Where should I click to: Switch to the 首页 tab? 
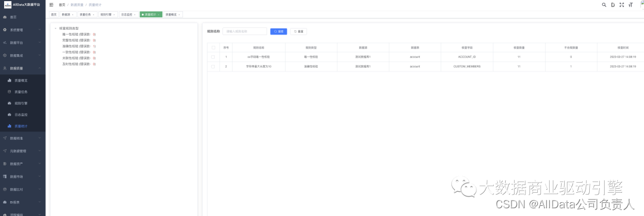tap(54, 15)
